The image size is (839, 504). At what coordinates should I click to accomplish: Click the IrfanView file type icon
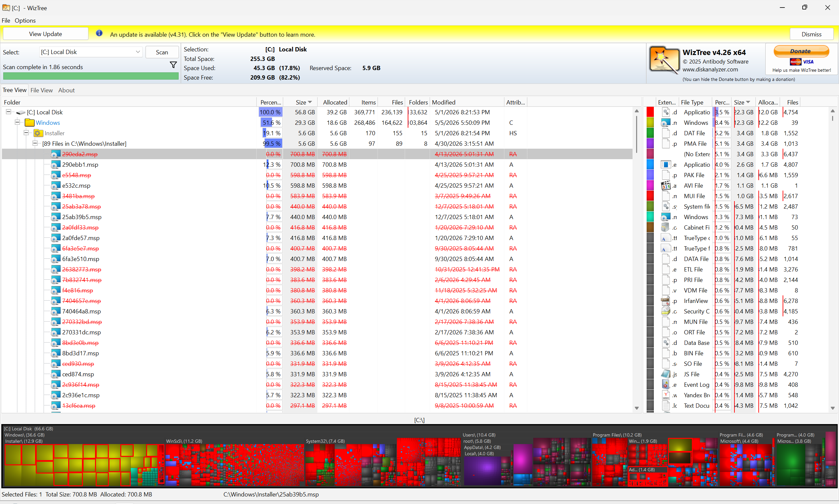pyautogui.click(x=666, y=301)
